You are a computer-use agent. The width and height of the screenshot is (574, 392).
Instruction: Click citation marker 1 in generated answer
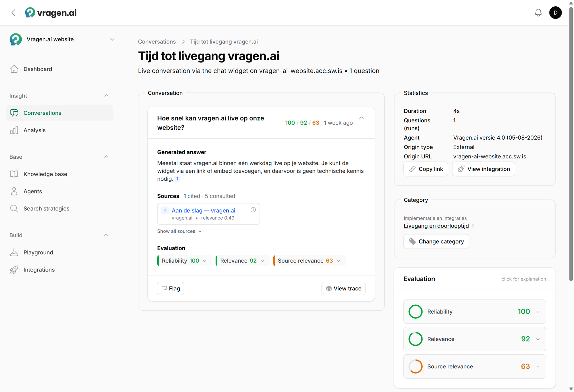[177, 179]
